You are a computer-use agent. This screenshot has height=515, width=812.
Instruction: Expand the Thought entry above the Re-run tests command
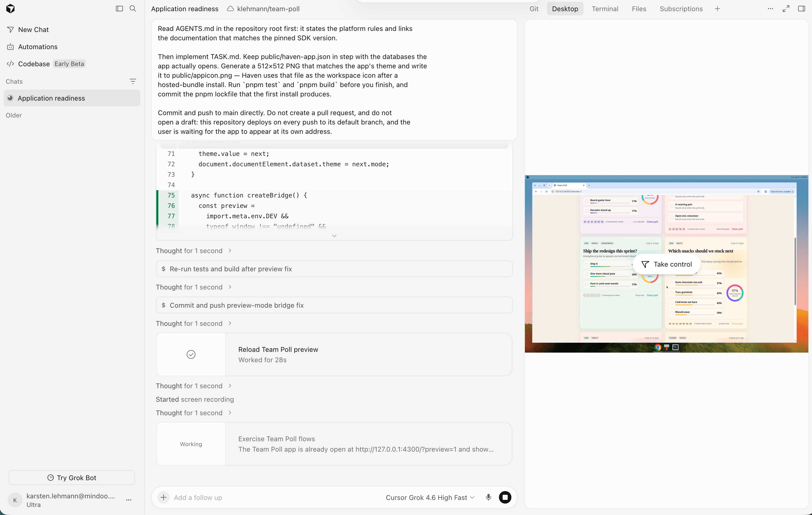pyautogui.click(x=194, y=251)
